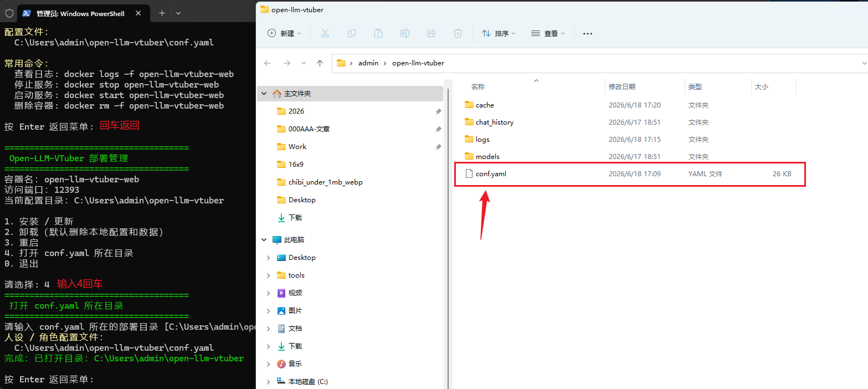Click the Copy icon in Explorer toolbar
The height and width of the screenshot is (389, 868).
(x=352, y=33)
